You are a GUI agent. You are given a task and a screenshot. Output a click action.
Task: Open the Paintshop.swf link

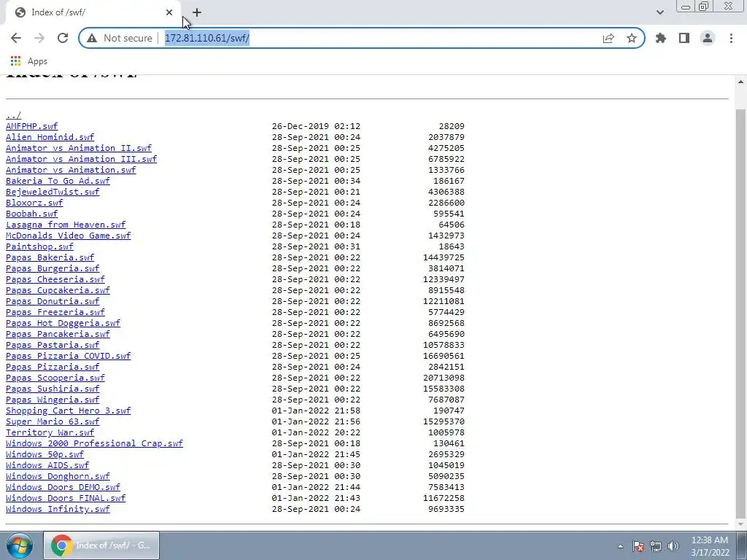tap(39, 246)
